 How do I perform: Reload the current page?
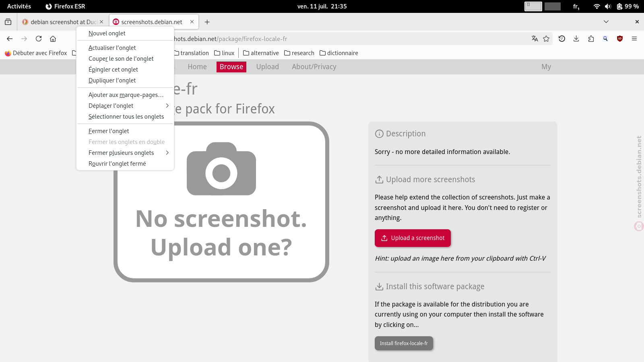coord(39,39)
